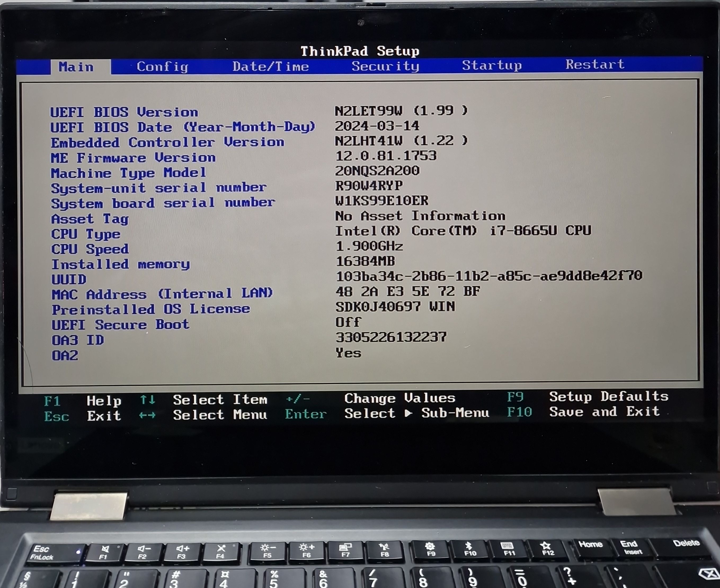Select the UEFI BIOS Version label

point(124,112)
